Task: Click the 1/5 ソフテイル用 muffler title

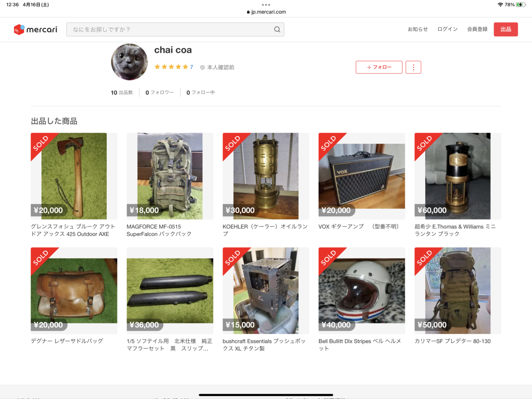Action: point(170,345)
